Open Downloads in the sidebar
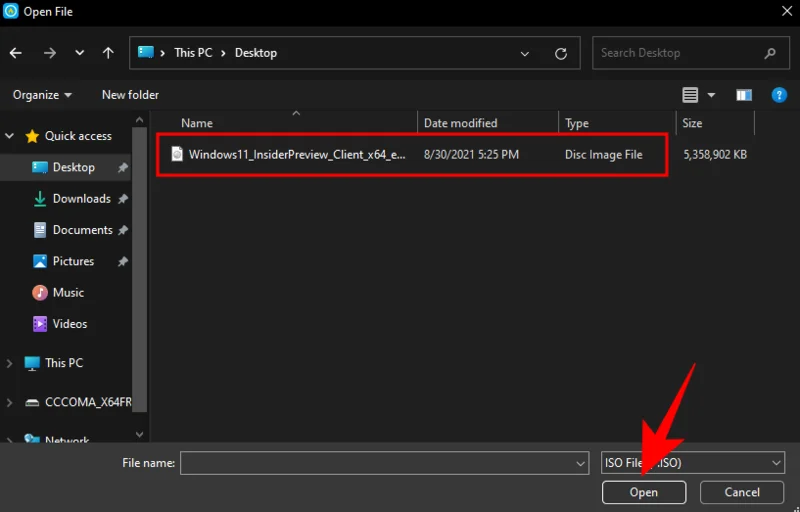Viewport: 800px width, 512px height. pos(82,199)
